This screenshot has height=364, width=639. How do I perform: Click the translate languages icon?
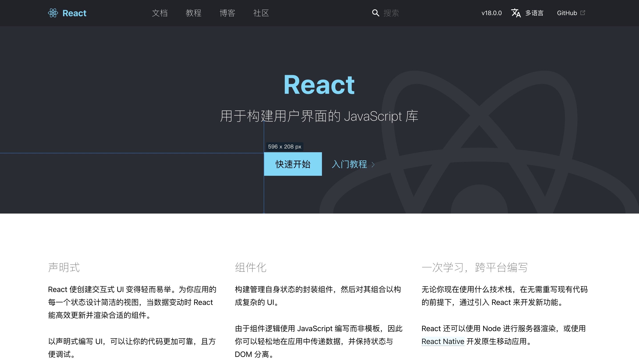pyautogui.click(x=516, y=13)
